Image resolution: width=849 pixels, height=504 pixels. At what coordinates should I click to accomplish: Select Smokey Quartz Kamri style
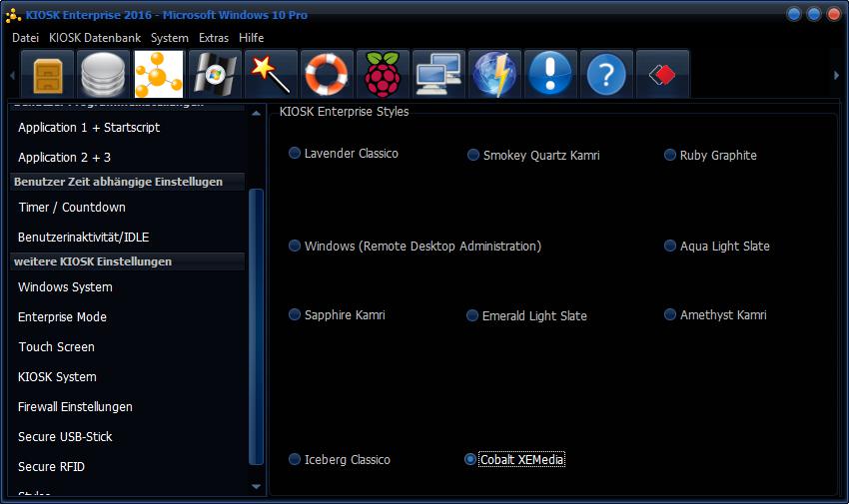(x=533, y=156)
